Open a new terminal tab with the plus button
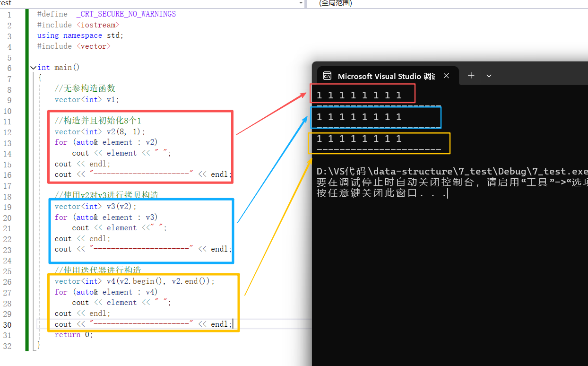Viewport: 588px width, 366px height. pos(471,76)
